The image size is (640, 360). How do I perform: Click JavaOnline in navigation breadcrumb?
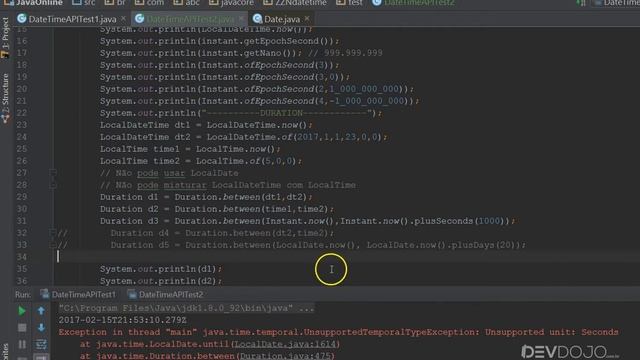39,3
